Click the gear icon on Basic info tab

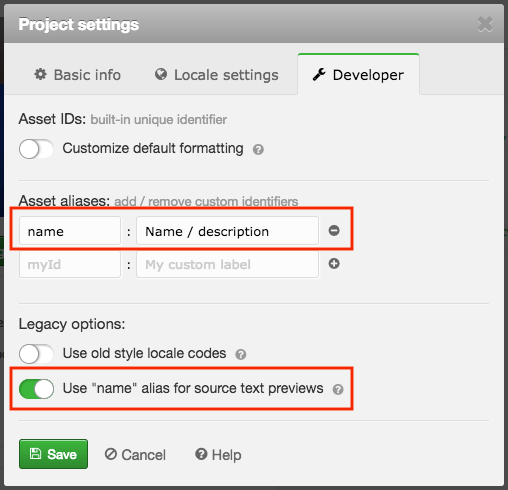pos(41,74)
